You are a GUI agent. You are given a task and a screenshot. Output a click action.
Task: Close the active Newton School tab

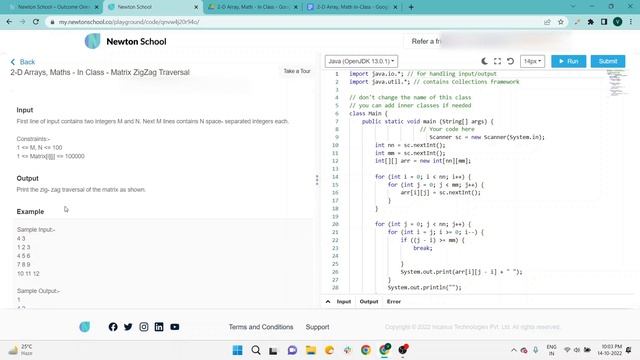(196, 7)
